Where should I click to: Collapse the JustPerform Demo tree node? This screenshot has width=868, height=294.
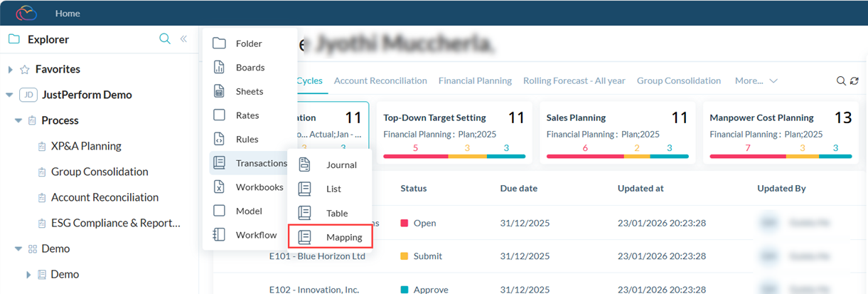[9, 95]
